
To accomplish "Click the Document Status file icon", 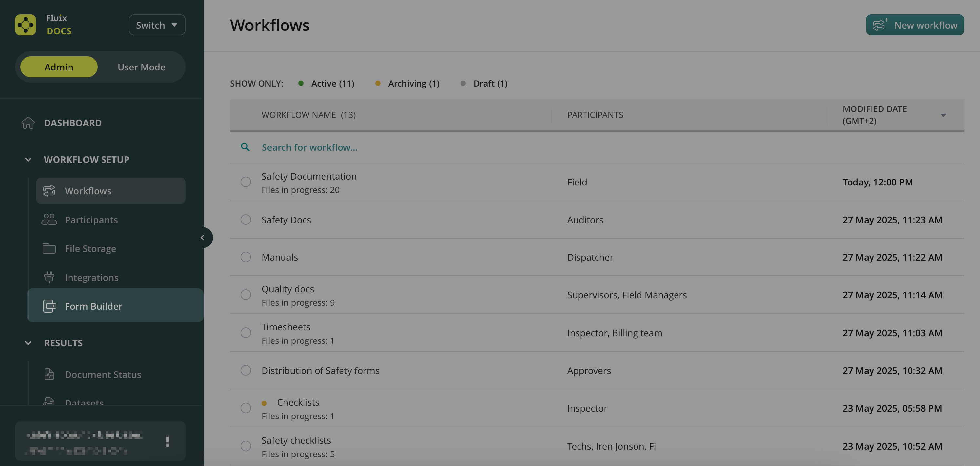I will 49,374.
